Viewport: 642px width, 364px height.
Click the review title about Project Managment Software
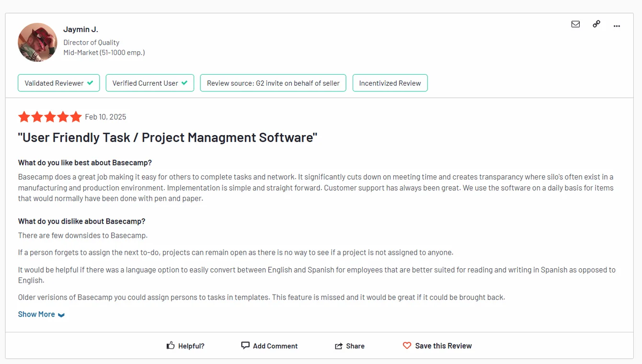(168, 137)
